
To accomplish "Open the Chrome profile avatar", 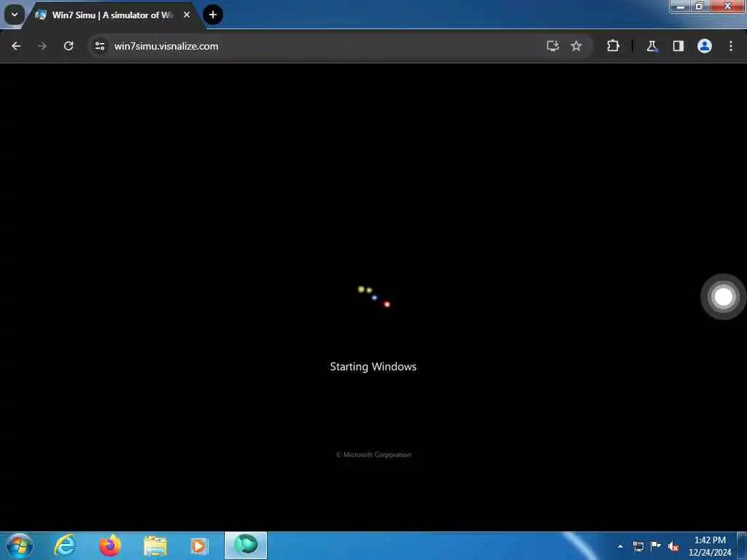I will (705, 46).
